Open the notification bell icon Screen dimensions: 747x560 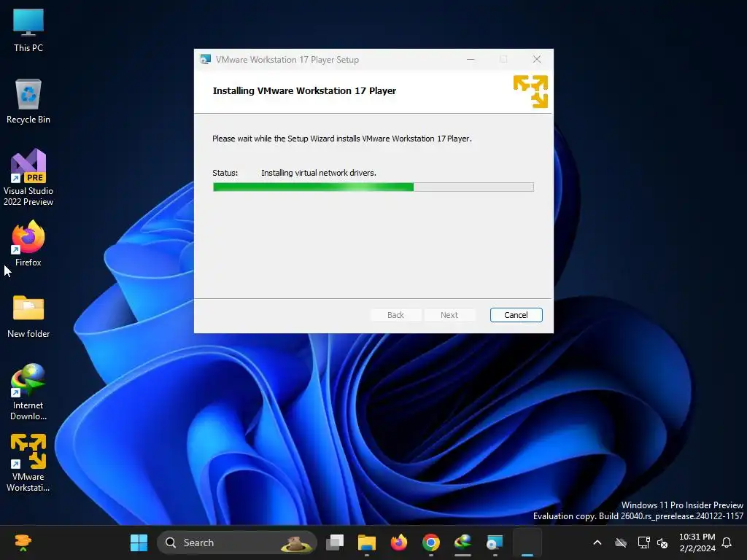pyautogui.click(x=727, y=542)
